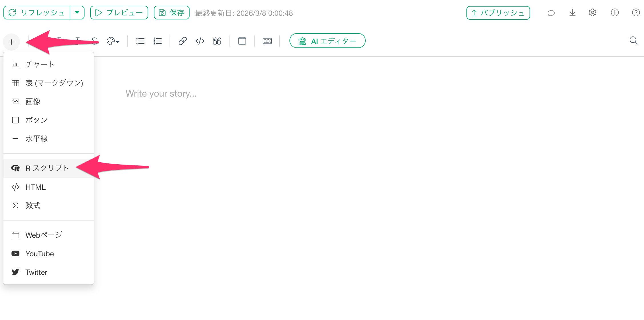Toggle numbered list formatting
The width and height of the screenshot is (644, 320).
[158, 41]
